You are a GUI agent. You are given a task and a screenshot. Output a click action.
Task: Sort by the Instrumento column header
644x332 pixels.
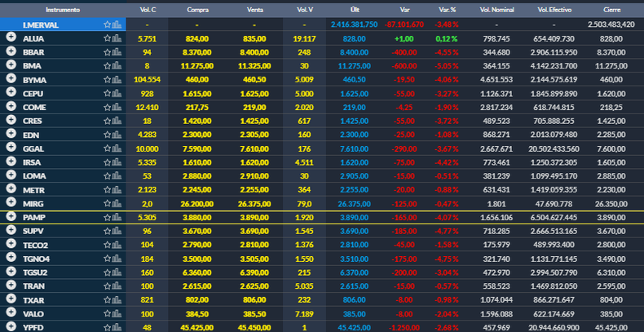(x=63, y=10)
